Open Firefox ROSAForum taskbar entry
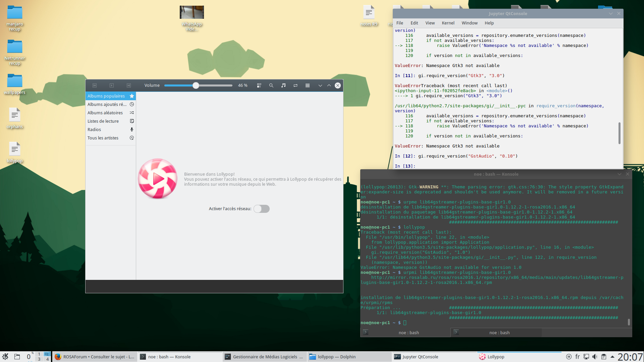This screenshot has width=644, height=362. pos(95,357)
